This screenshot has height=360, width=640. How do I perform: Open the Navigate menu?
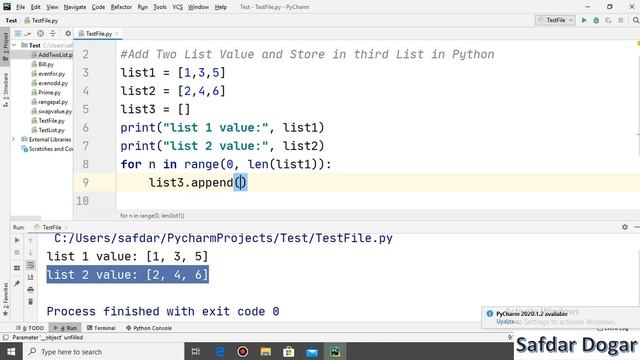(75, 7)
